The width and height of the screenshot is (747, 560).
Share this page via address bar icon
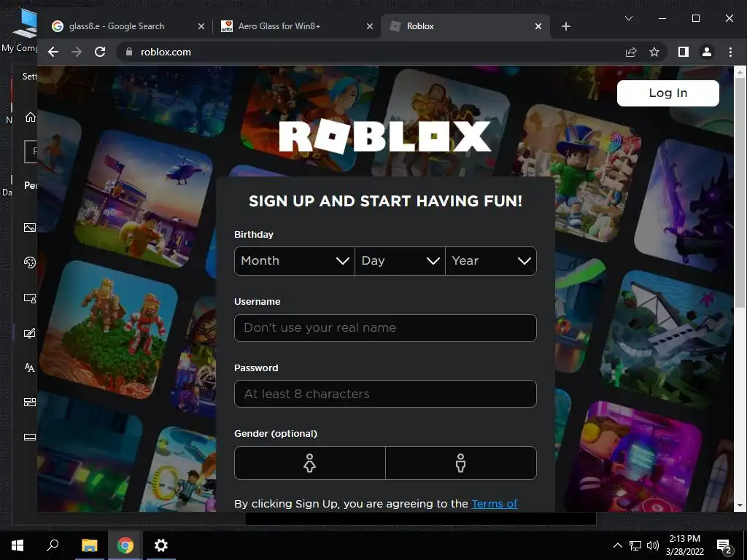pos(631,52)
